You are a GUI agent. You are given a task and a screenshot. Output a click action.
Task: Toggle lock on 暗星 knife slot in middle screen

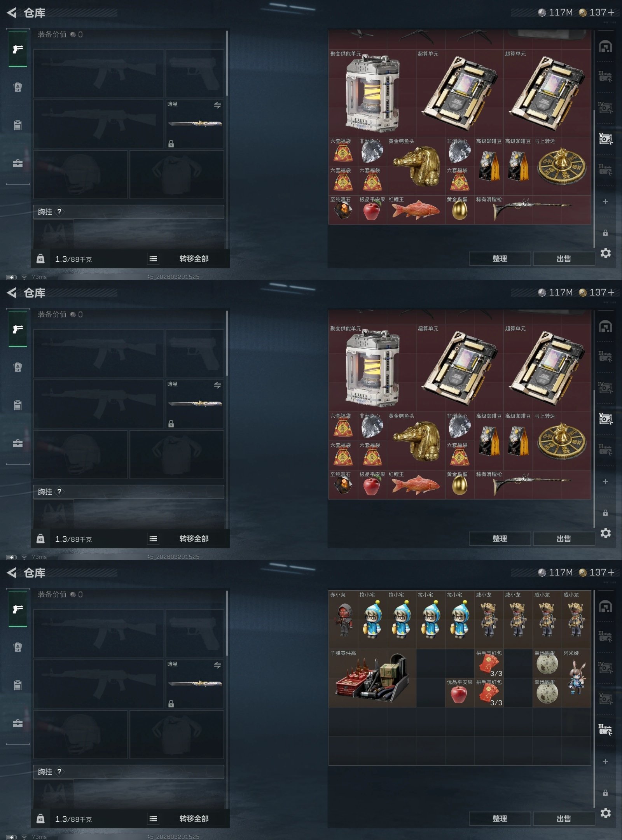pyautogui.click(x=171, y=424)
